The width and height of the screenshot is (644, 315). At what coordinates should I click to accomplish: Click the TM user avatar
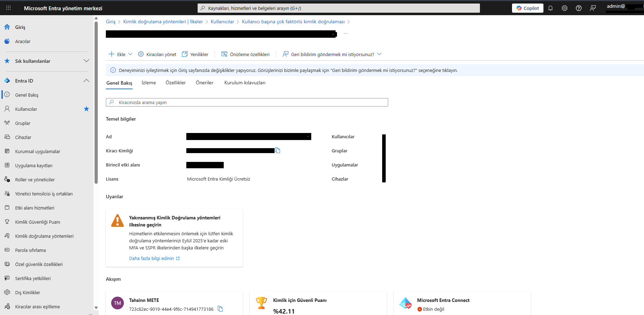118,303
